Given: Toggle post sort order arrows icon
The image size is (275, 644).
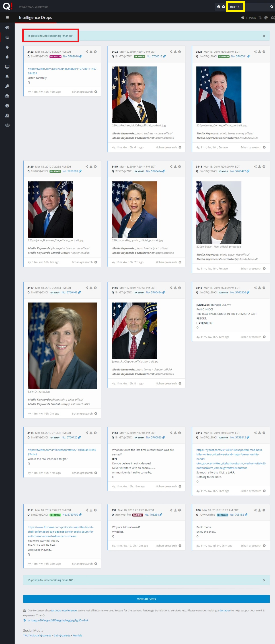Looking at the screenshot, I should 260,18.
